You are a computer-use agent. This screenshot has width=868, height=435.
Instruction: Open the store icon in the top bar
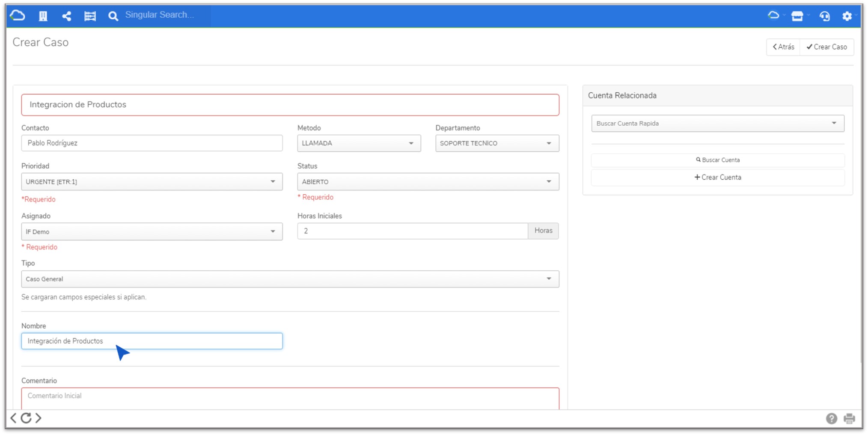(797, 16)
